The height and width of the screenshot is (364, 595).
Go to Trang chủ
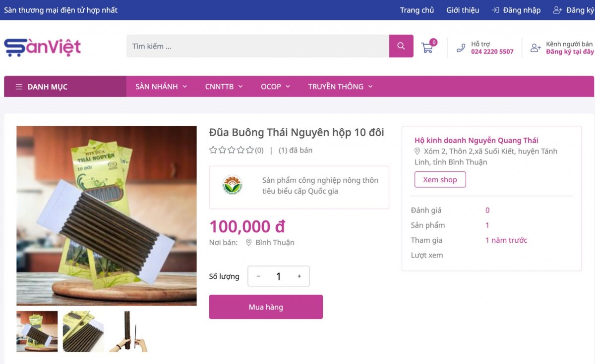tap(416, 10)
